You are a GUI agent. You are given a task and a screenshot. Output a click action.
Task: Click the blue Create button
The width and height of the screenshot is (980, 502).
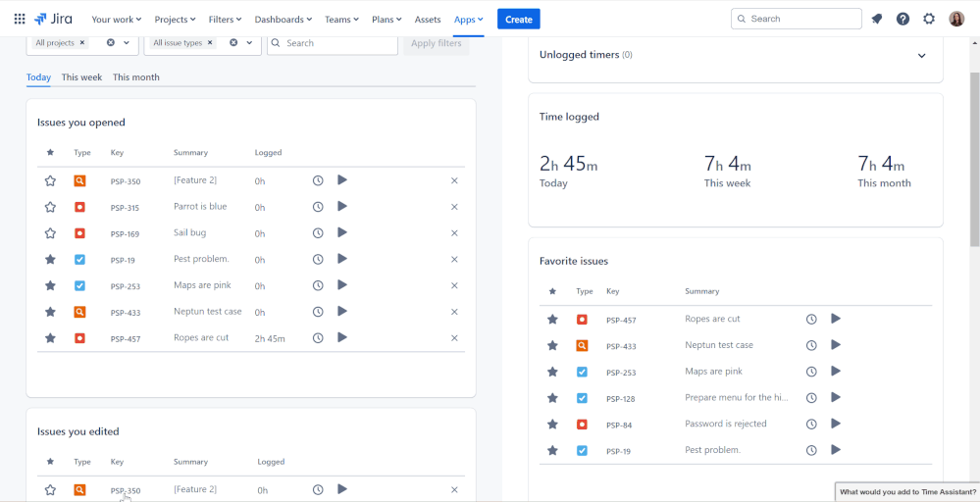coord(518,19)
